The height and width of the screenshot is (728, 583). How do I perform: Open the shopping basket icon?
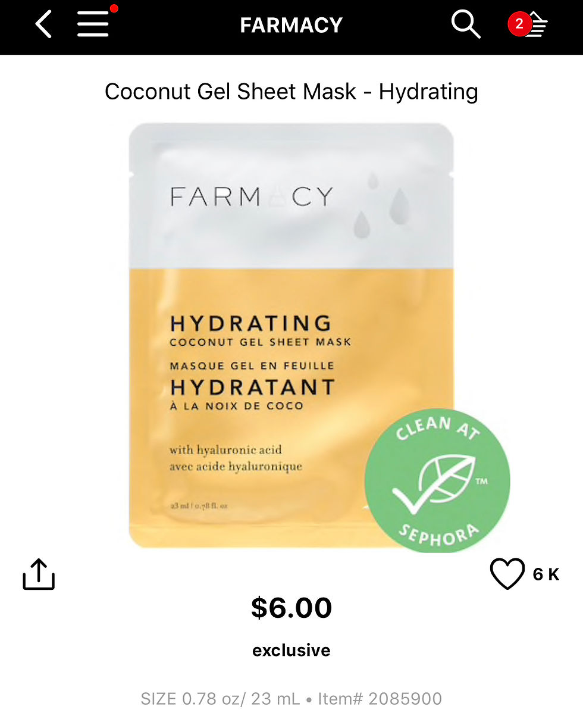(535, 25)
